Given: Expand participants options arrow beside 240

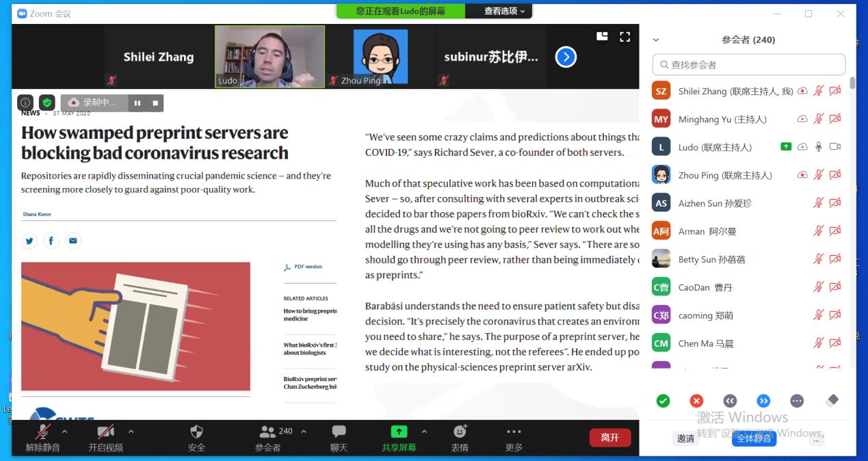Looking at the screenshot, I should tap(304, 432).
